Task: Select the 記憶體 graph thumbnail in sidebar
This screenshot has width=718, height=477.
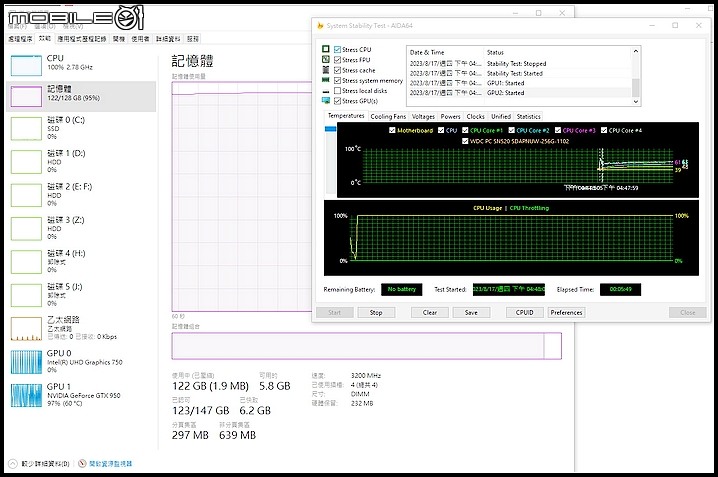Action: coord(26,97)
